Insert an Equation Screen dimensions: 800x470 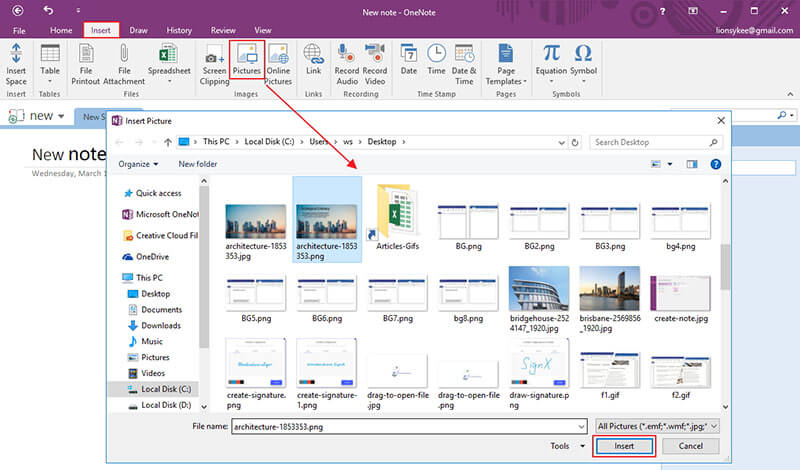551,64
